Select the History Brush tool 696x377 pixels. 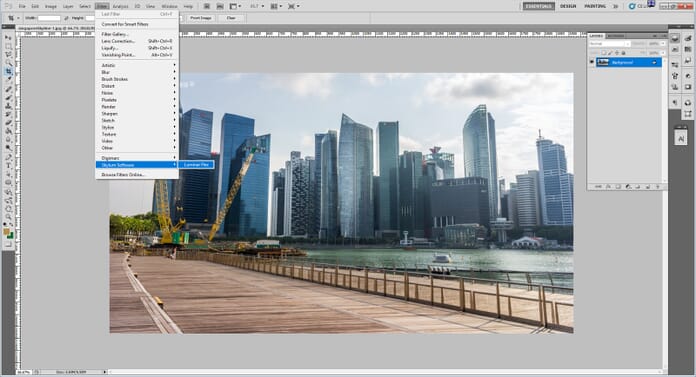8,114
